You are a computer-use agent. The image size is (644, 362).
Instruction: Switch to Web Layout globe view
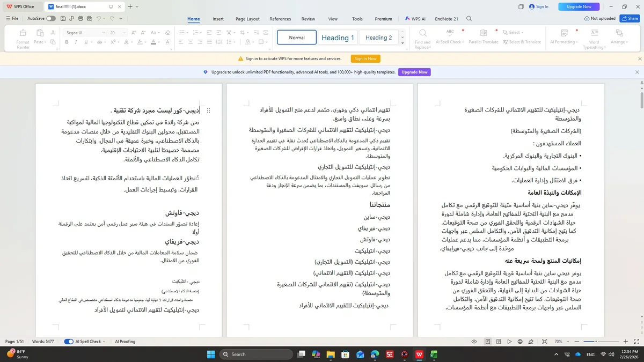[520, 342]
